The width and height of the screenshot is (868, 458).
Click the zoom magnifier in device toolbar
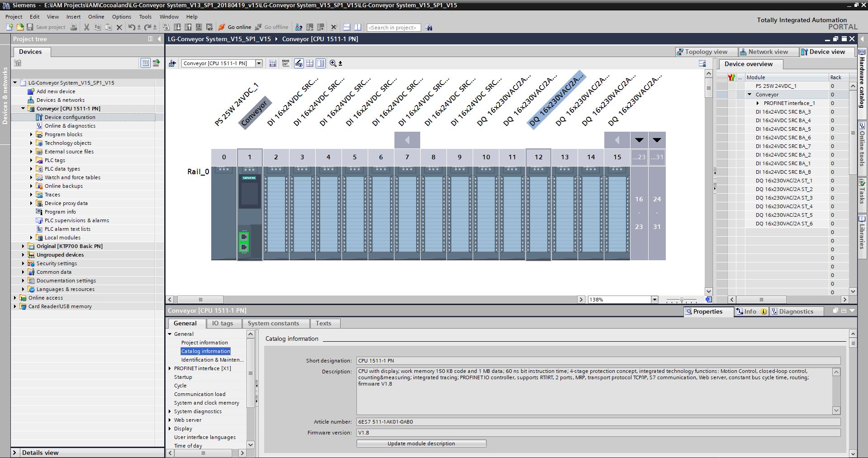click(333, 63)
